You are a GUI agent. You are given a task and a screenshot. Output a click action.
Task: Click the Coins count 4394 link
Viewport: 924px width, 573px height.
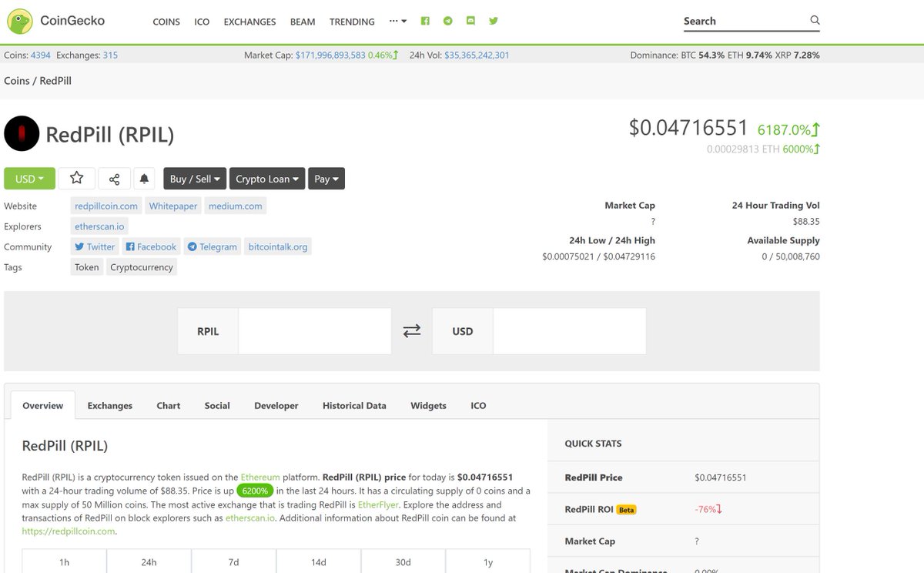pyautogui.click(x=40, y=55)
